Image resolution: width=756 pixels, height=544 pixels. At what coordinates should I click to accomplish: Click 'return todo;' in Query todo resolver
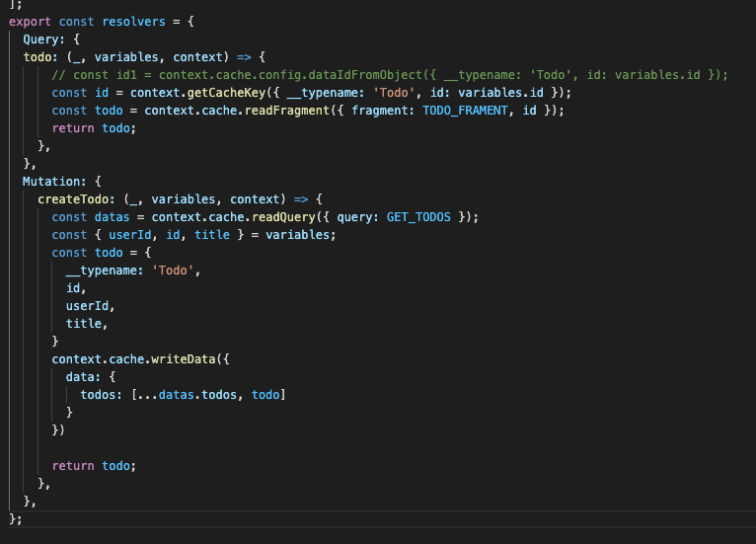tap(94, 128)
